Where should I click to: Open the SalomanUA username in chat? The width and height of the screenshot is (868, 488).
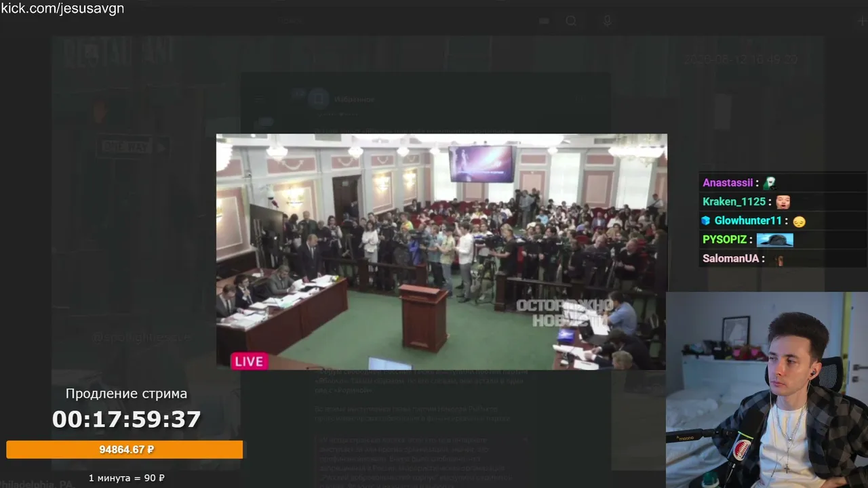pos(730,259)
